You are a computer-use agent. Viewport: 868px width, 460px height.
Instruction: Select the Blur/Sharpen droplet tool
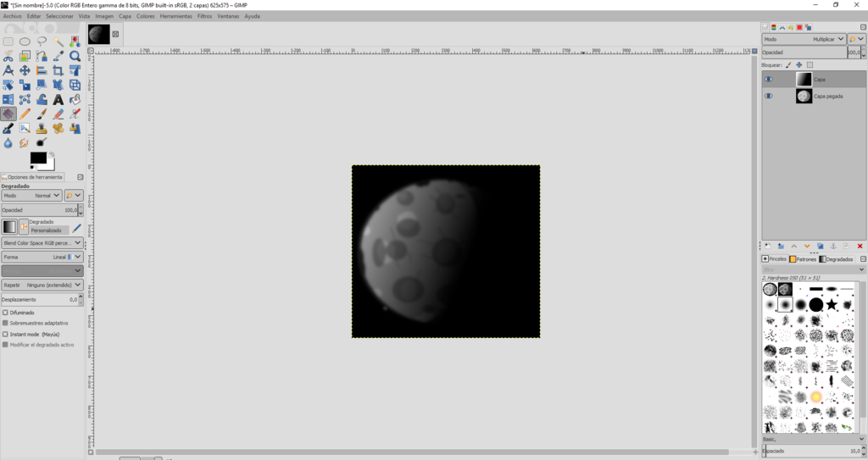(x=8, y=143)
